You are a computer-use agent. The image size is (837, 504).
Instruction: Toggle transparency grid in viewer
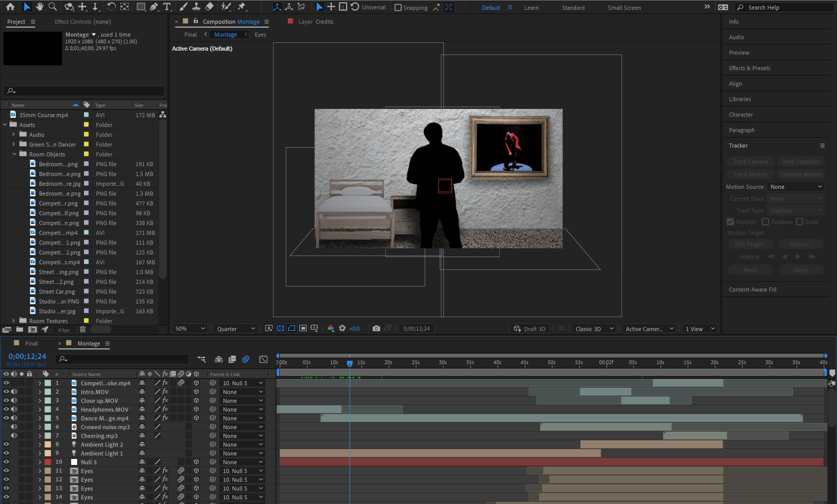(x=280, y=328)
